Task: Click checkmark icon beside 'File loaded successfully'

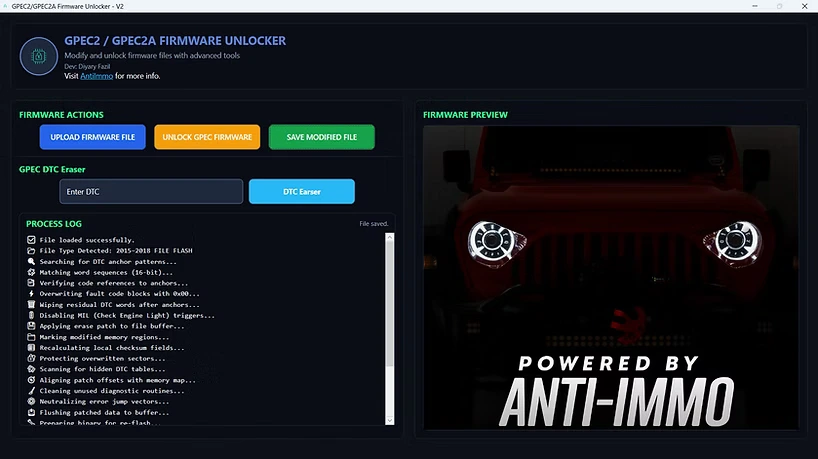Action: pos(31,240)
